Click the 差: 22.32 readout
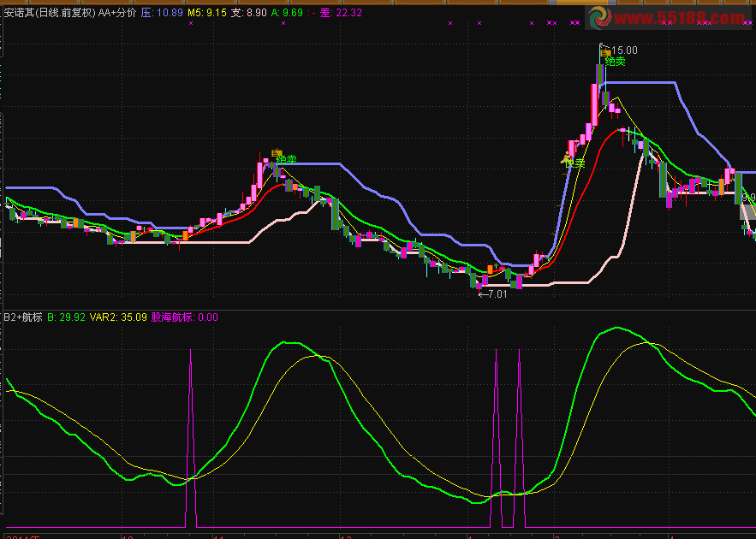Image resolution: width=756 pixels, height=539 pixels. click(x=341, y=13)
